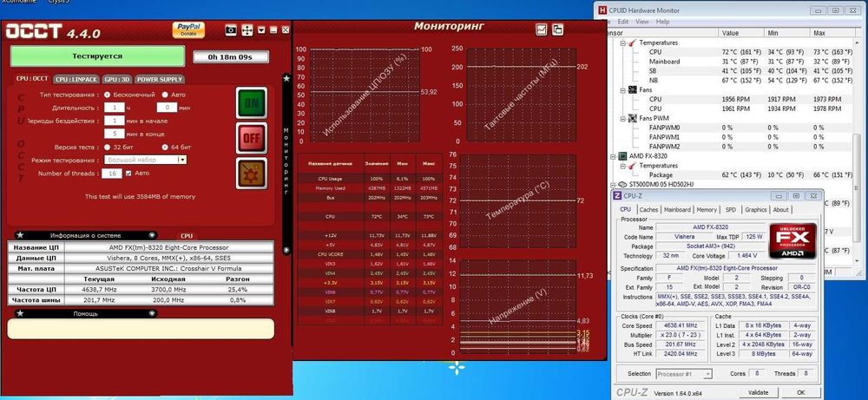Take an OCCT screenshot with camera icon
This screenshot has width=868, height=400.
(231, 30)
